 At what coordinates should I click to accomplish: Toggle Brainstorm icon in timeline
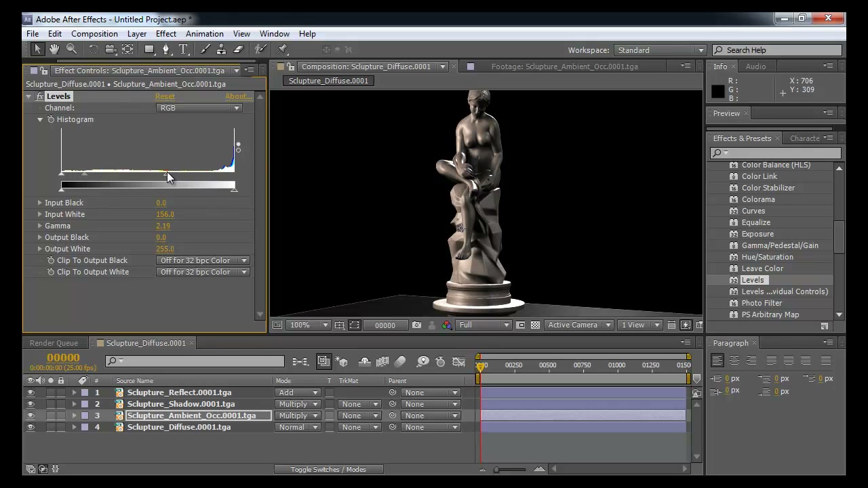pyautogui.click(x=422, y=362)
